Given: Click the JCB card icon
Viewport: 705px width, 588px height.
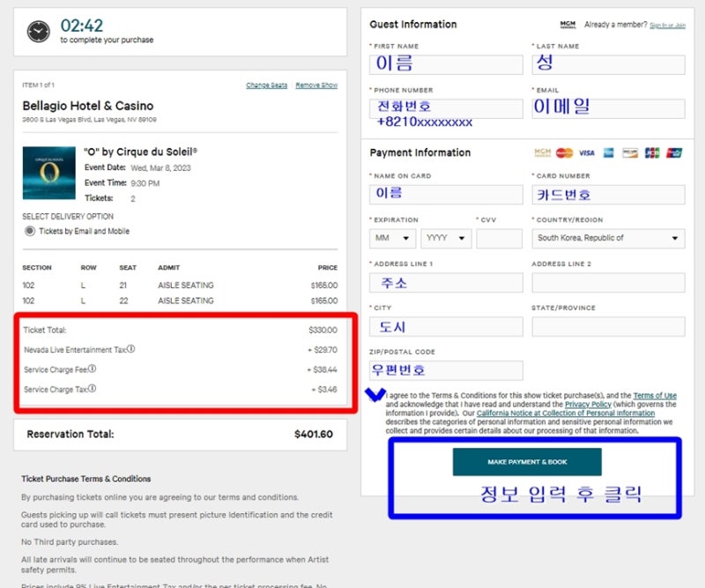Looking at the screenshot, I should point(652,153).
